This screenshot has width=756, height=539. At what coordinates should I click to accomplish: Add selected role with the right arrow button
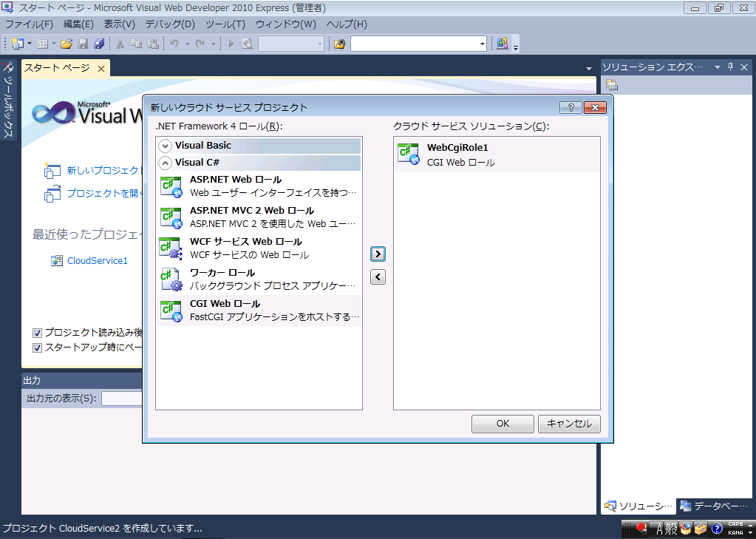378,254
